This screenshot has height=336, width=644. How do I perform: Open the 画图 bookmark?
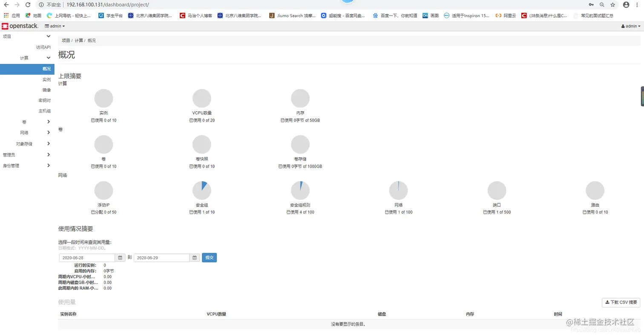tap(431, 15)
